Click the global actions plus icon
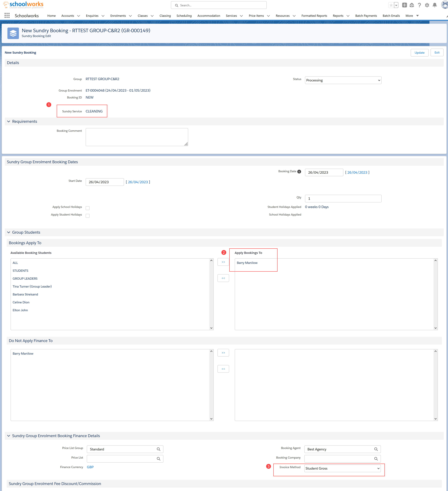 coord(404,5)
